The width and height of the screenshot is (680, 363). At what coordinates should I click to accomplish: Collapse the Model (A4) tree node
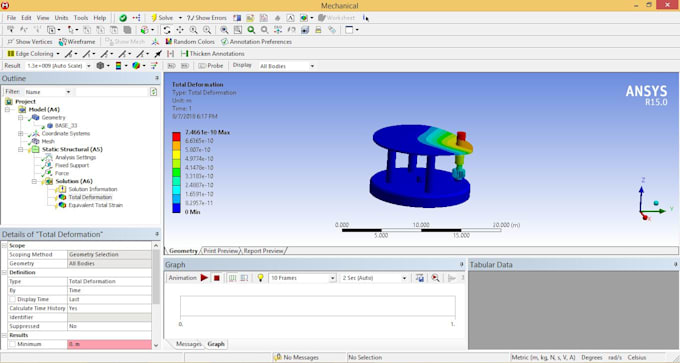coord(7,110)
